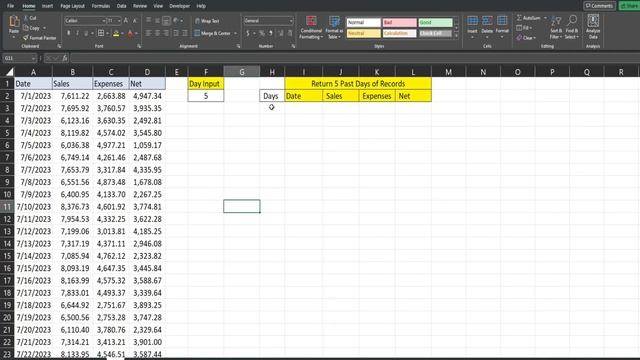Cut the current selection
Image resolution: width=640 pixels, height=360 pixels.
30,18
